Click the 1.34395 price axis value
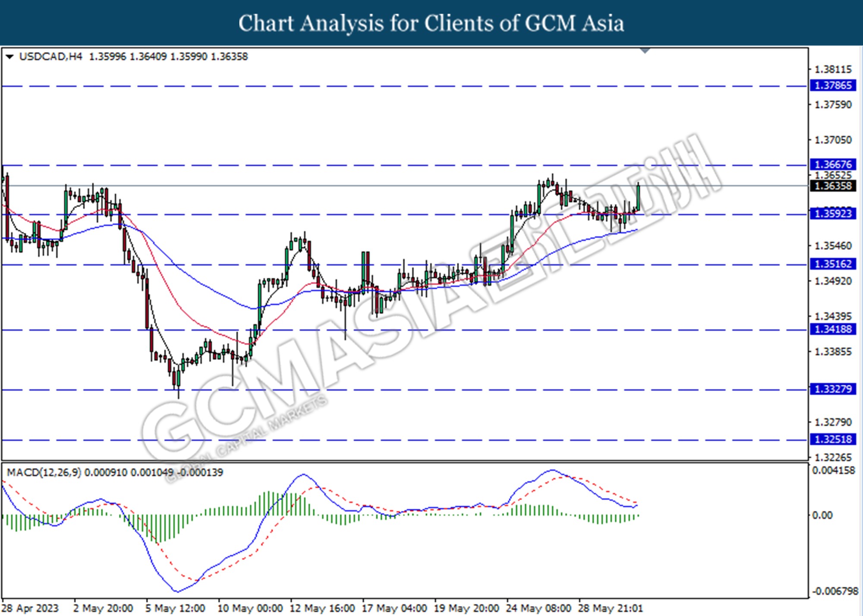 833,316
